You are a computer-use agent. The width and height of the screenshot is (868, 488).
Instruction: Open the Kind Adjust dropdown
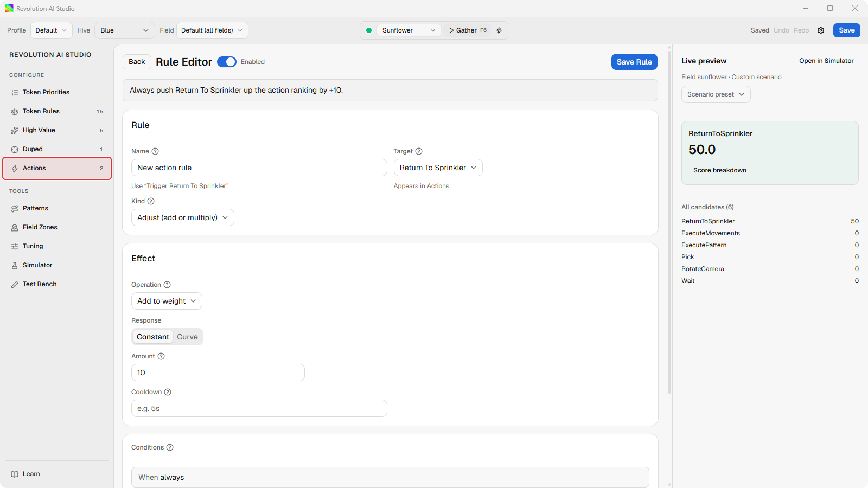coord(183,217)
